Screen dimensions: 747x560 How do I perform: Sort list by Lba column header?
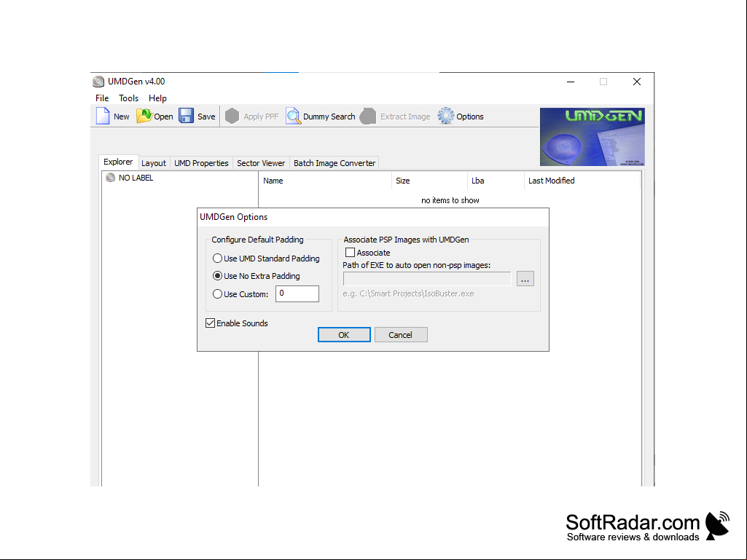pos(496,181)
